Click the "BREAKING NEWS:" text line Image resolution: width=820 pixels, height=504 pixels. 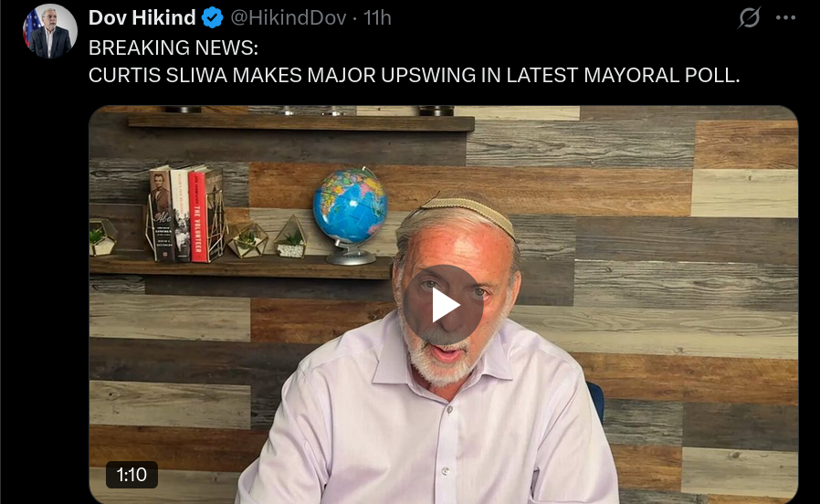tap(173, 48)
